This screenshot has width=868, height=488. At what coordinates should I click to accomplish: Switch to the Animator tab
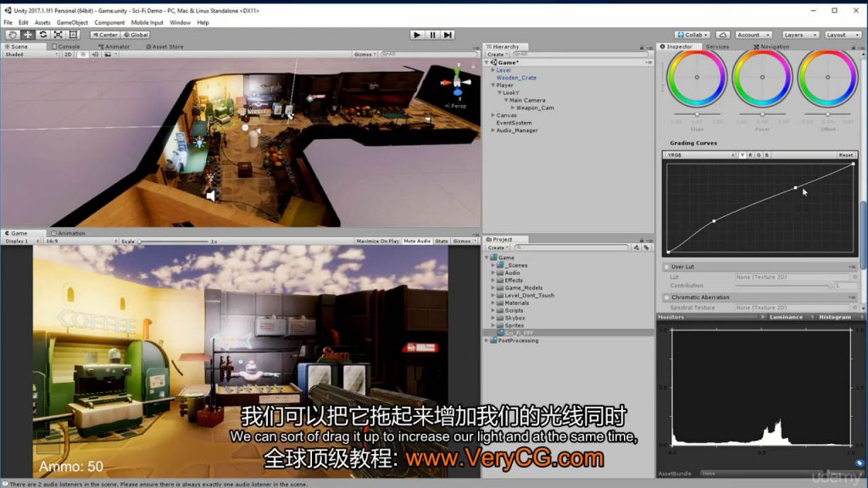(x=114, y=47)
